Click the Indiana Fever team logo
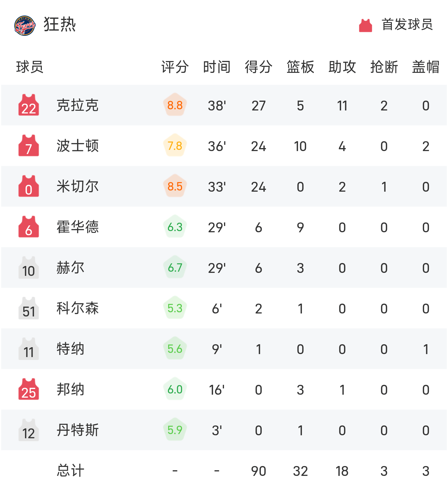The height and width of the screenshot is (492, 448). click(25, 25)
